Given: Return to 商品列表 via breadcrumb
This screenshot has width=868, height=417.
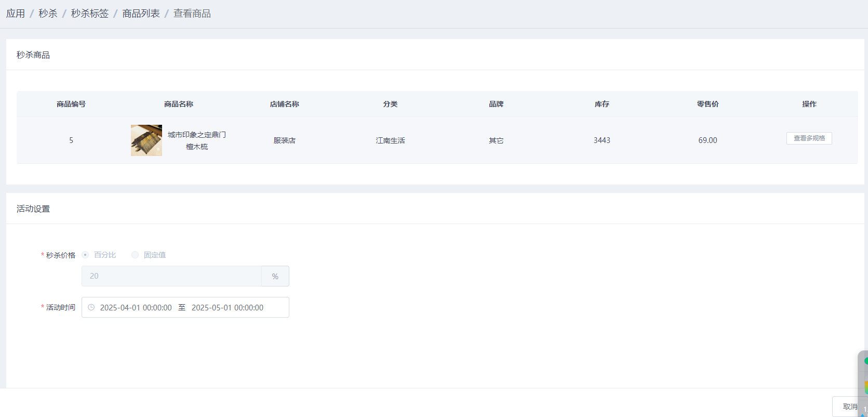Looking at the screenshot, I should click(141, 14).
